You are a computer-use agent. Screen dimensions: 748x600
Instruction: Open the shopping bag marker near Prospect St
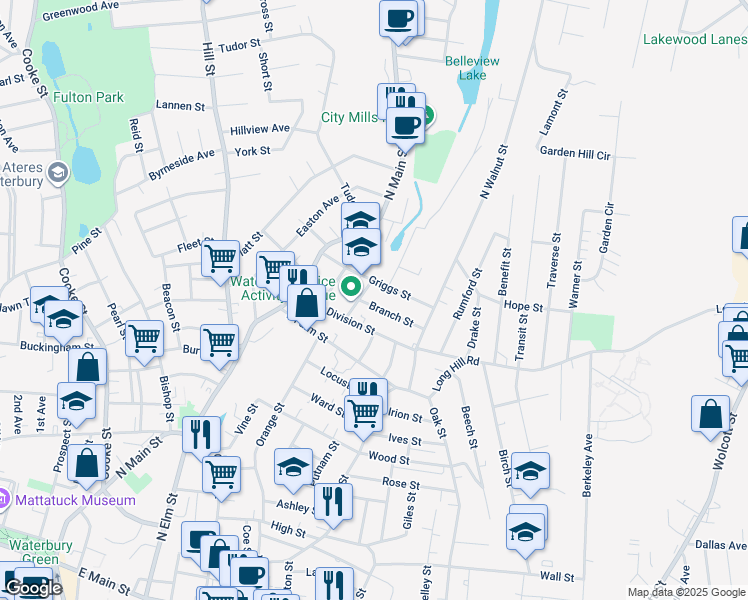click(x=86, y=464)
